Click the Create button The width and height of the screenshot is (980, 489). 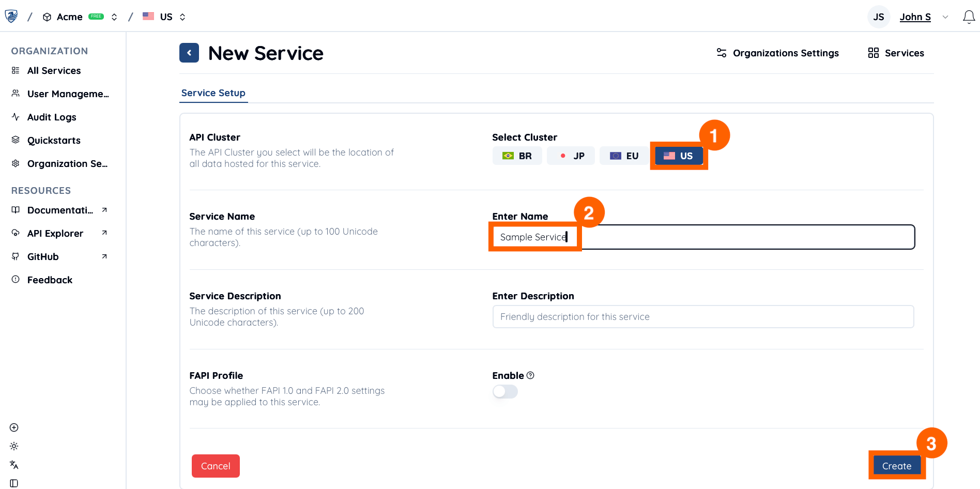897,466
